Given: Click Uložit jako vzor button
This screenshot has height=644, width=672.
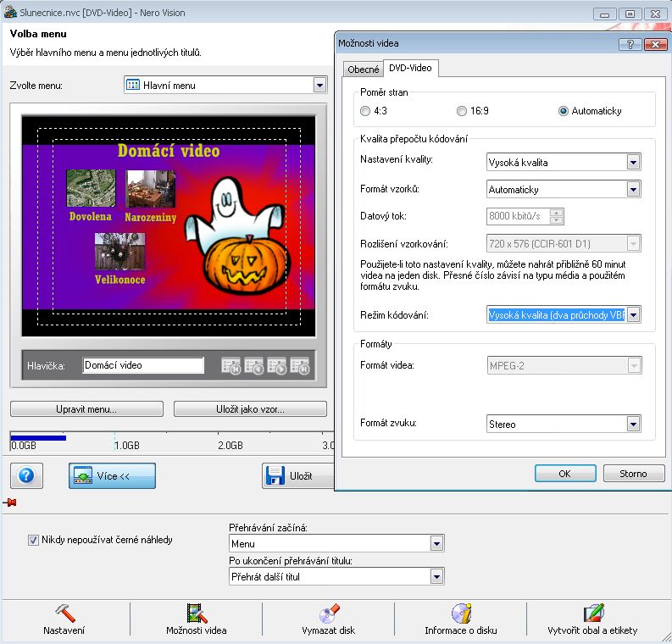Looking at the screenshot, I should point(250,408).
